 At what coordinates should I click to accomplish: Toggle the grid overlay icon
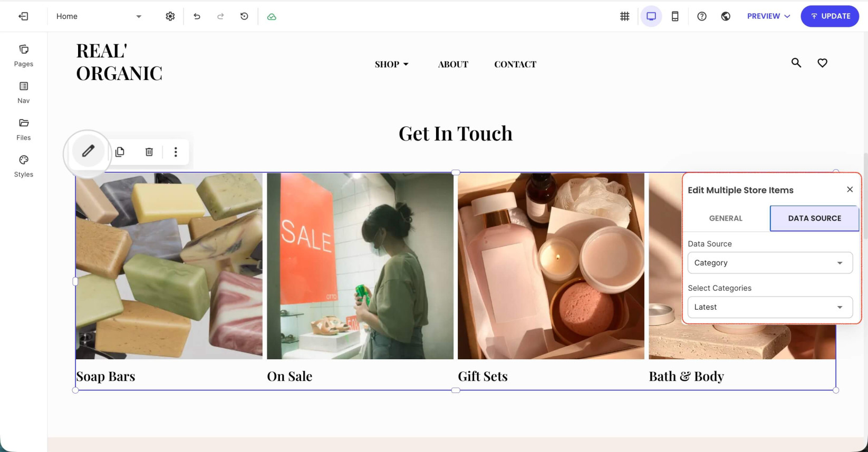click(625, 16)
